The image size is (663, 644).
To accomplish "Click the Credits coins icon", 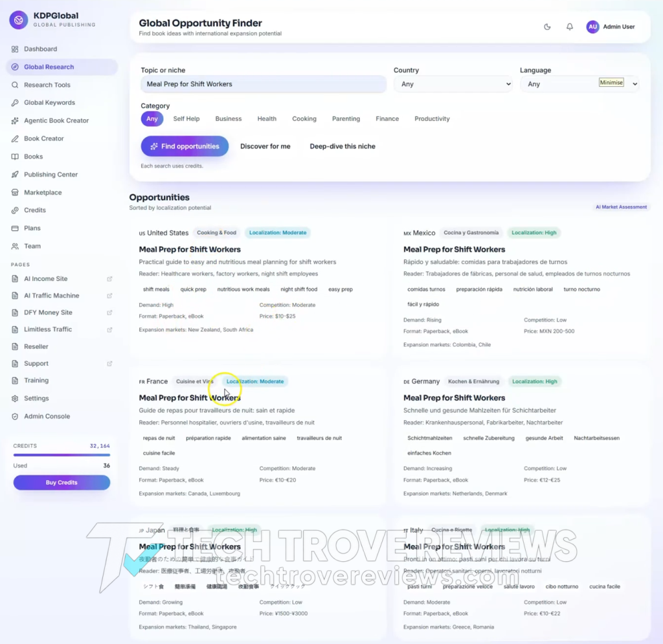I will (16, 210).
